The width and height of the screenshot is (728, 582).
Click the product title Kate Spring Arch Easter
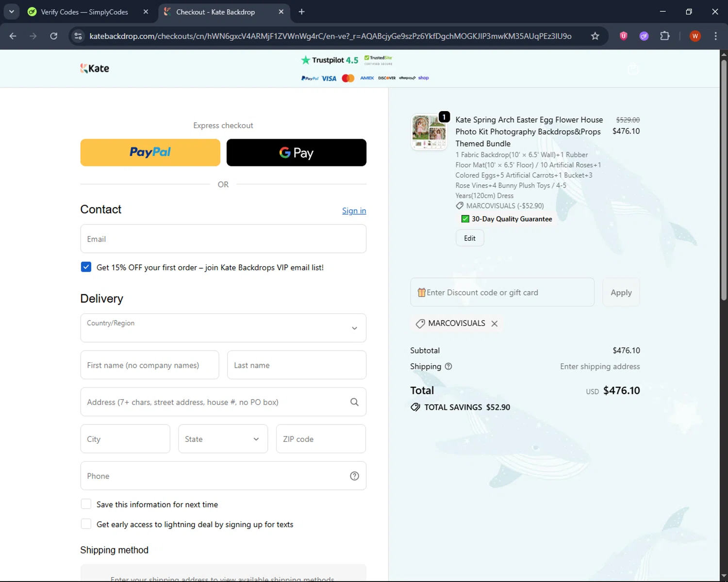coord(529,131)
